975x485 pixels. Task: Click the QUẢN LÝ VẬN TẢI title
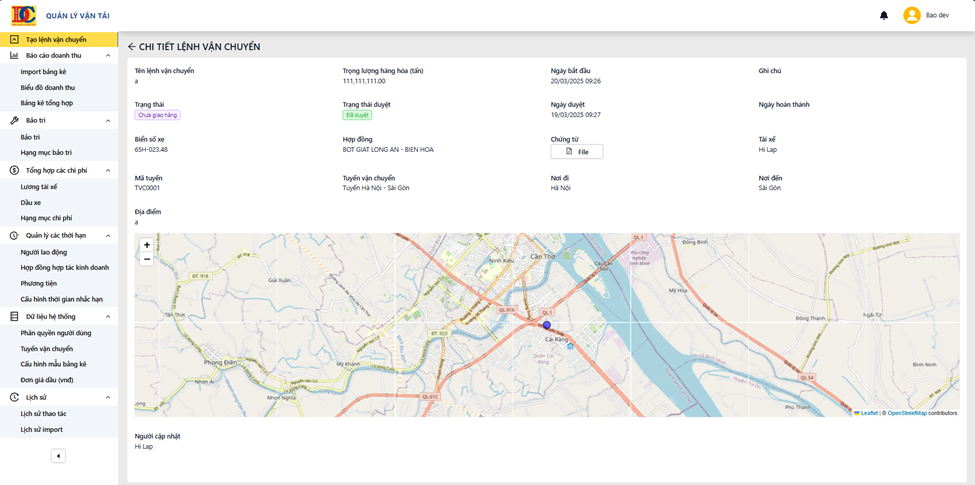tap(78, 16)
